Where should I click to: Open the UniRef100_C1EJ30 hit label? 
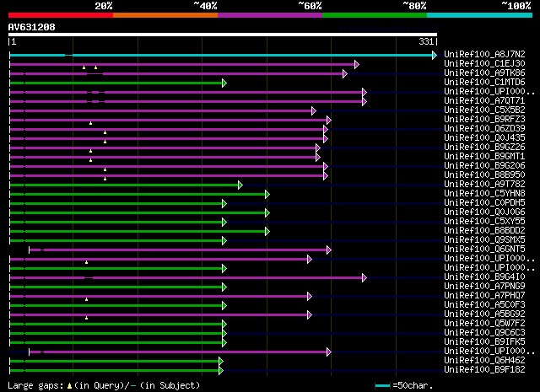(x=484, y=64)
